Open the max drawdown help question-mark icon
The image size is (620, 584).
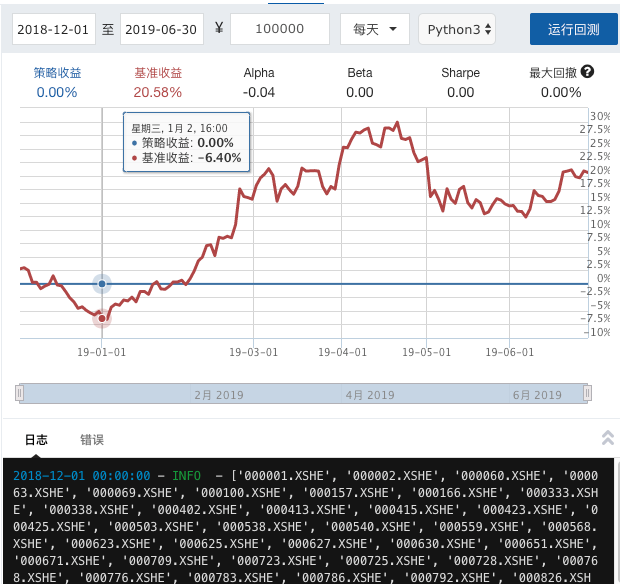pos(587,72)
